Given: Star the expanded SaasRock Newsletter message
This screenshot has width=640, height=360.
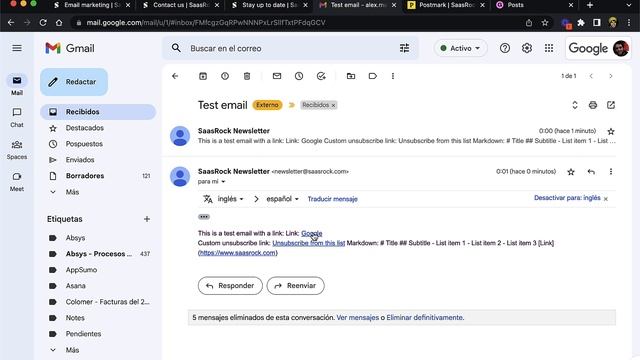Looking at the screenshot, I should coord(571,172).
